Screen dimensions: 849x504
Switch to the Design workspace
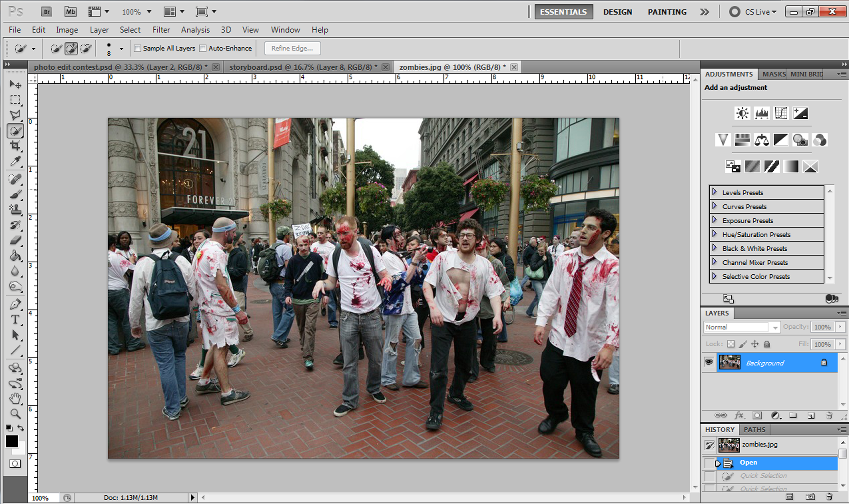point(617,12)
